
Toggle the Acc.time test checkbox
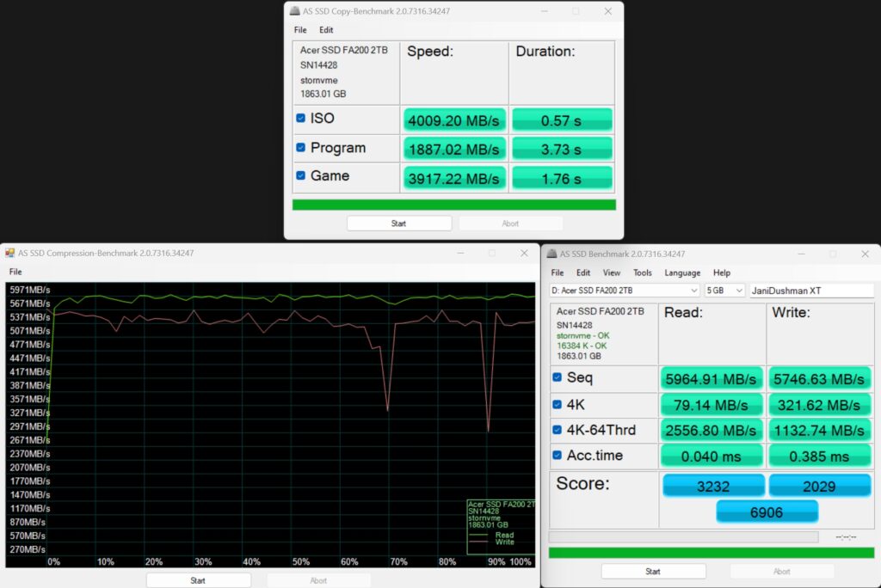(x=557, y=455)
